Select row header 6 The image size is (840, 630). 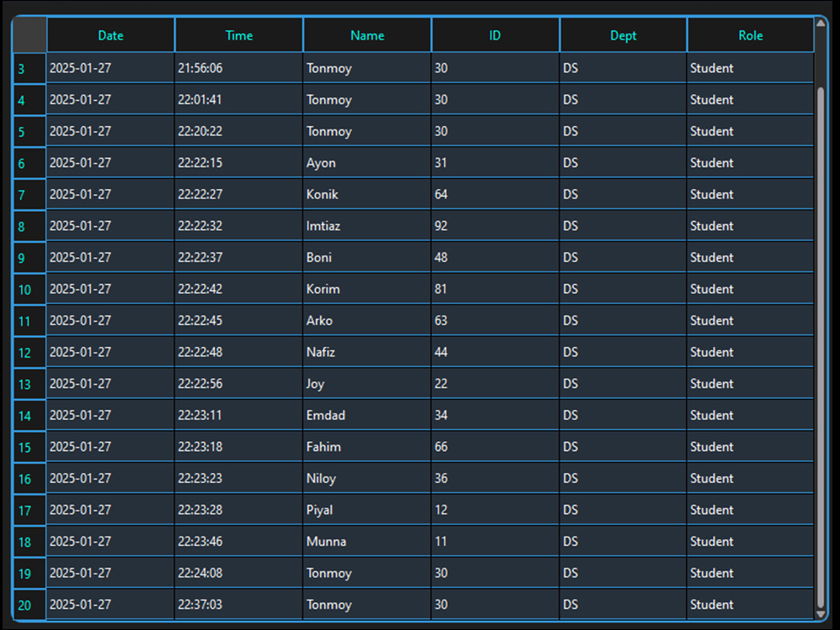point(29,164)
